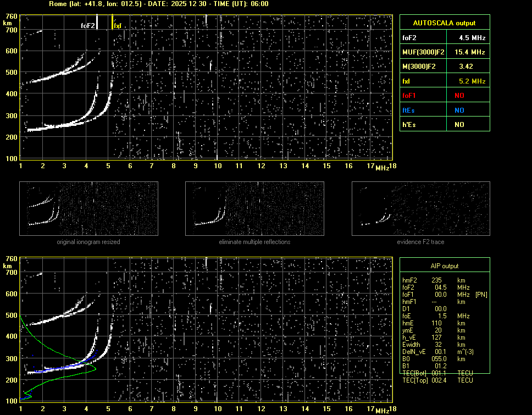Click the blue ftEs label
Screen dimensions: 532x415
409,110
